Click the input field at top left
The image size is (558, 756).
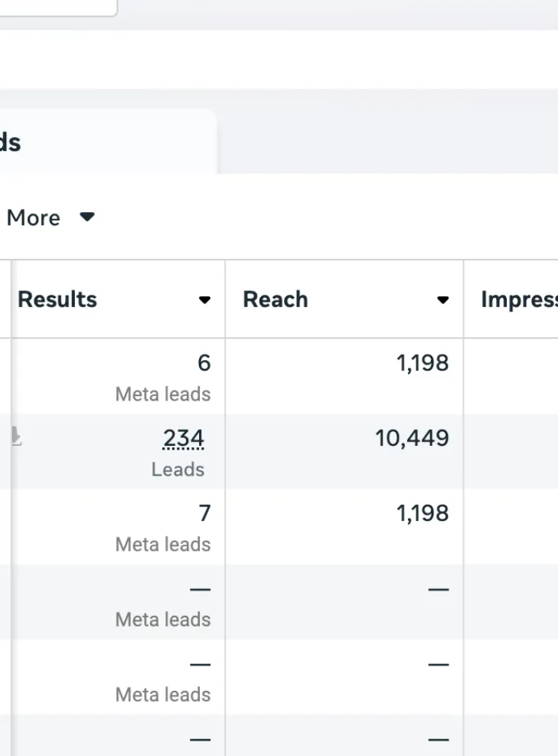coord(57,7)
